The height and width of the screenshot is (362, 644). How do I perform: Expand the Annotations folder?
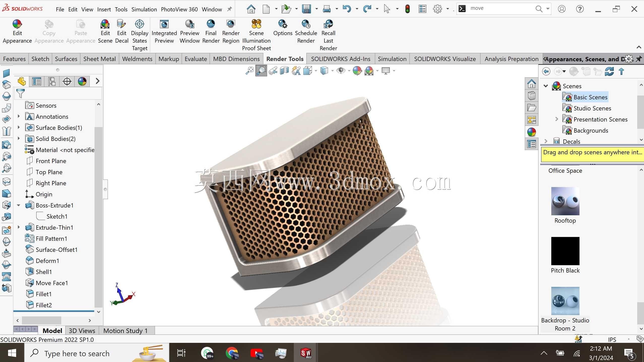coord(19,116)
